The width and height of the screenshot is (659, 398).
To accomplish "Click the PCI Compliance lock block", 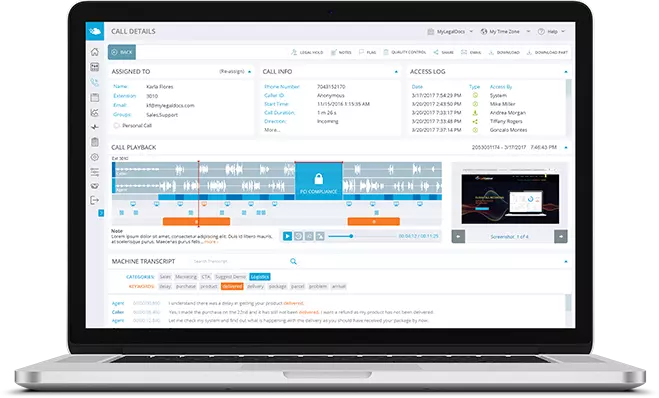I will click(319, 181).
